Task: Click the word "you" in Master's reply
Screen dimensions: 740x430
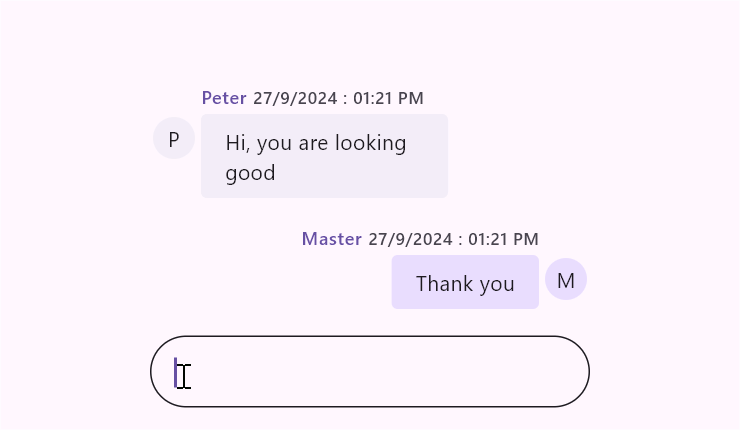Action: (496, 284)
